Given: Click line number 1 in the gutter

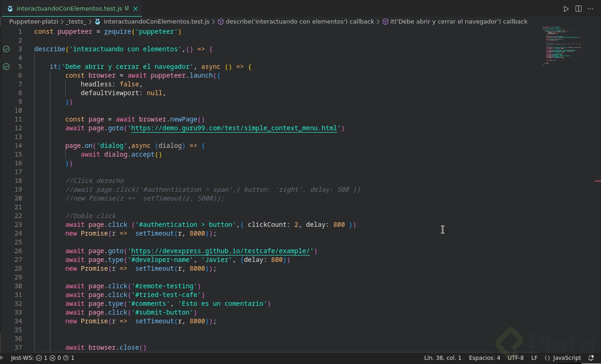Looking at the screenshot, I should tap(20, 32).
